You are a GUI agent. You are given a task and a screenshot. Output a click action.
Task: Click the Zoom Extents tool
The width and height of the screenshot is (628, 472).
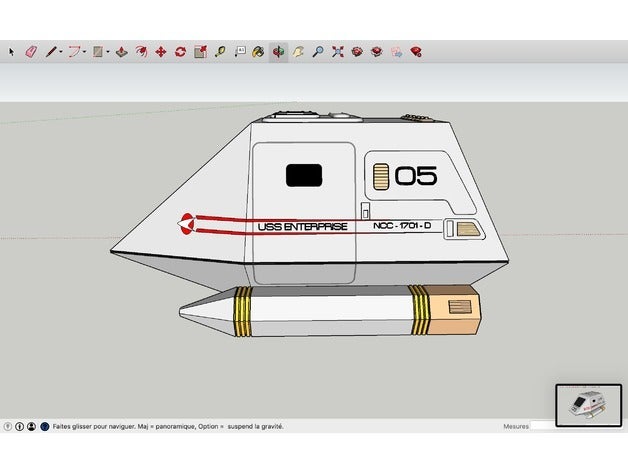[x=338, y=52]
